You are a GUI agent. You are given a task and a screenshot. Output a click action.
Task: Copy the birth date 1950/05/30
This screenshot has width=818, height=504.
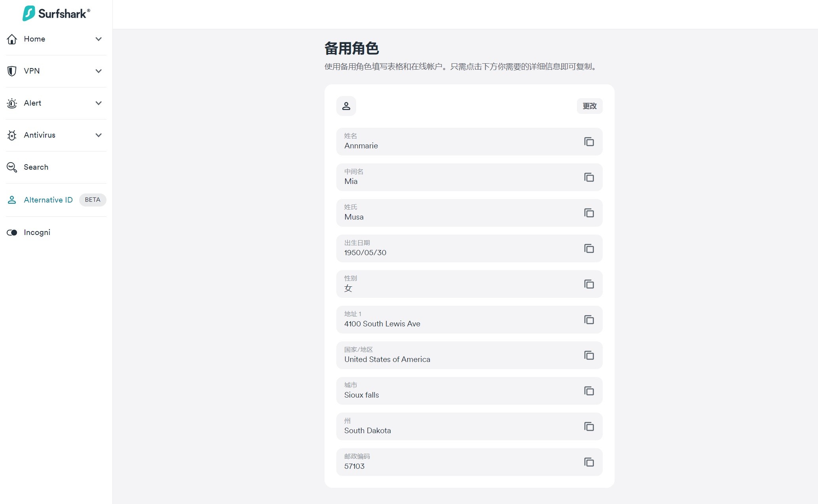[589, 248]
